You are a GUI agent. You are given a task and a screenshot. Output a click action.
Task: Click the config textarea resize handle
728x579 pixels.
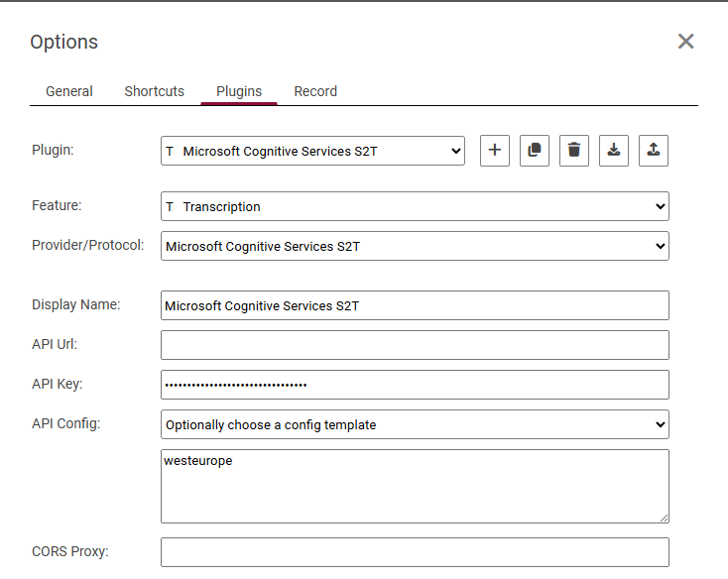(664, 519)
